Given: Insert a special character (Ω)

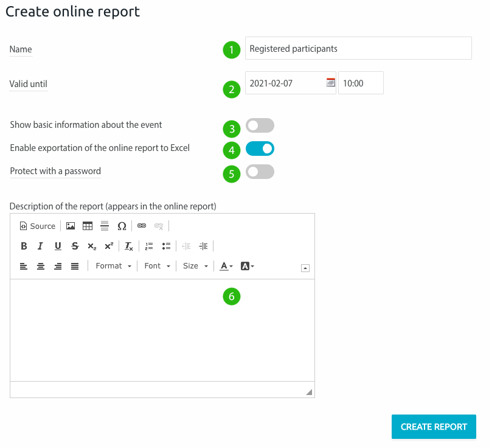Looking at the screenshot, I should (122, 225).
